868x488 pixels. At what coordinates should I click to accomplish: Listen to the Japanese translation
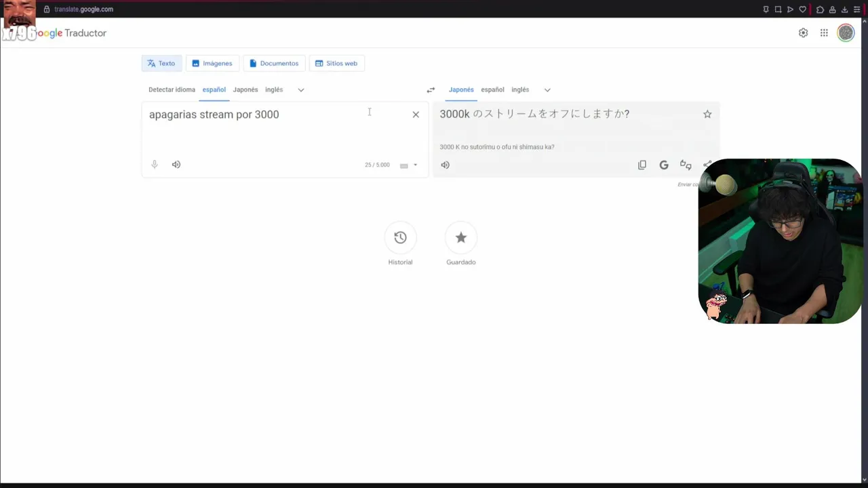tap(445, 165)
